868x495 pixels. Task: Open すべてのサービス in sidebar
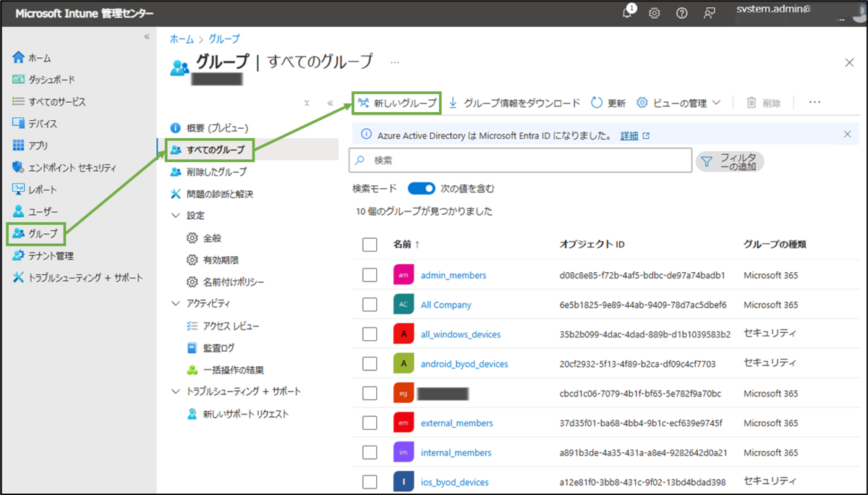click(x=48, y=102)
